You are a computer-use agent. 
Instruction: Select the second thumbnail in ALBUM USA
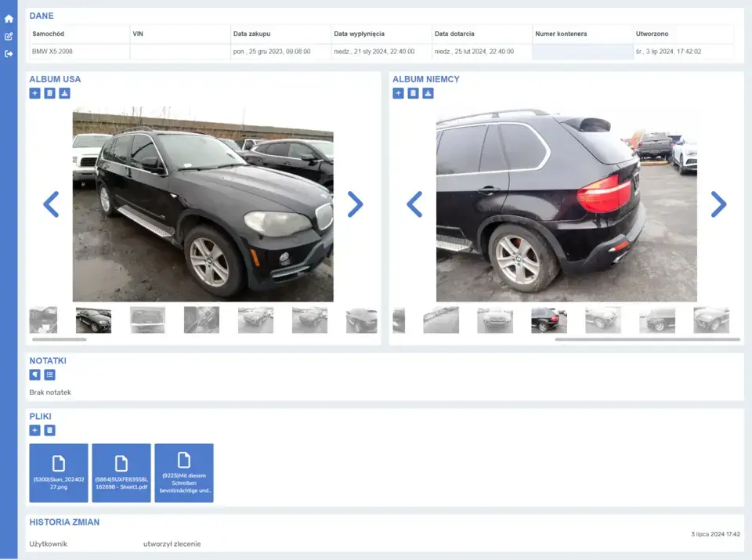(94, 320)
